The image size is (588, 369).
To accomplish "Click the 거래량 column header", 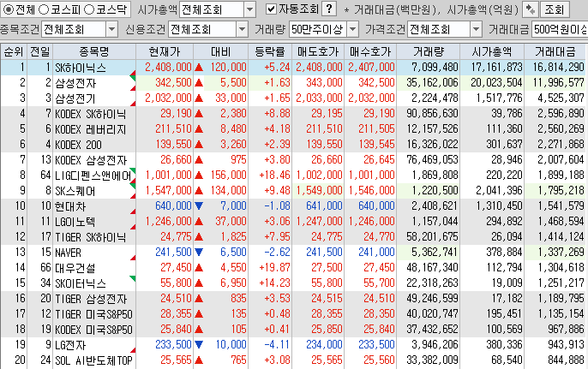I will coord(428,51).
